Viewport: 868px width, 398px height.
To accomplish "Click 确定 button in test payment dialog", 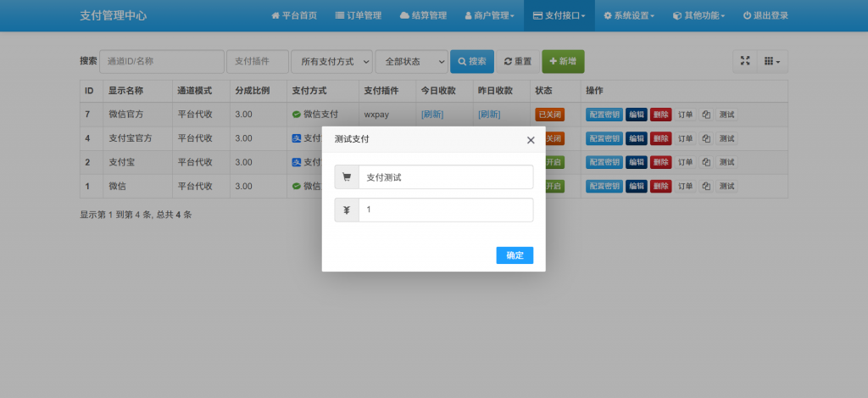I will [x=515, y=255].
